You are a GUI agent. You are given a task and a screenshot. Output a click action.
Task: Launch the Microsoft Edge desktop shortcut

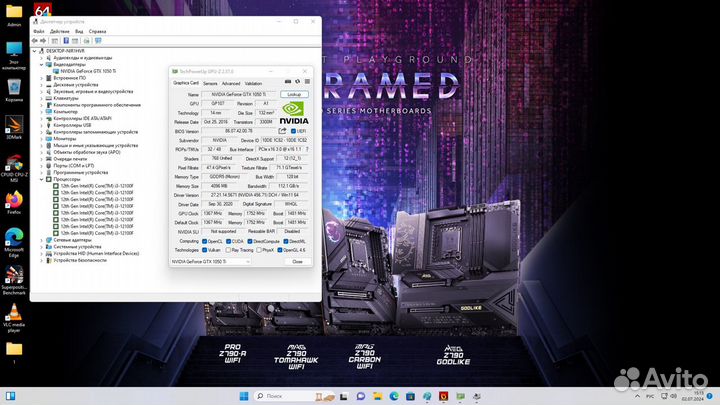pos(14,242)
